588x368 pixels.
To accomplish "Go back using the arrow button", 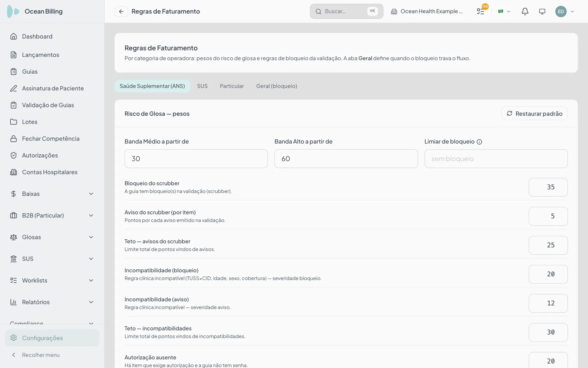I will pyautogui.click(x=121, y=11).
